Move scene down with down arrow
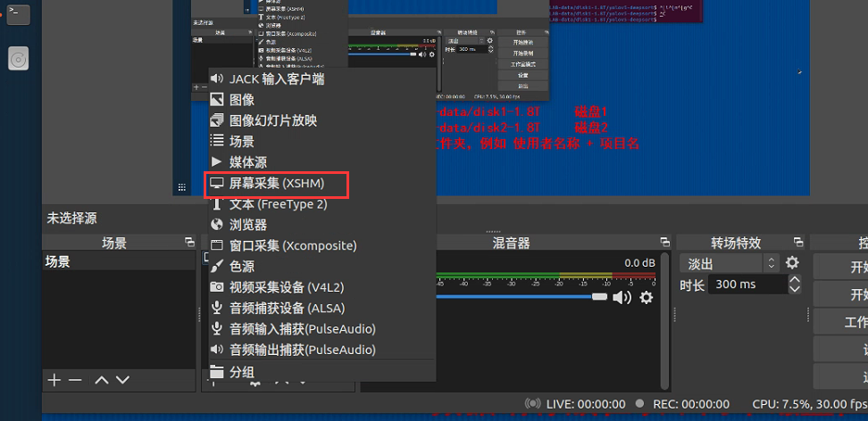The image size is (868, 421). point(122,380)
